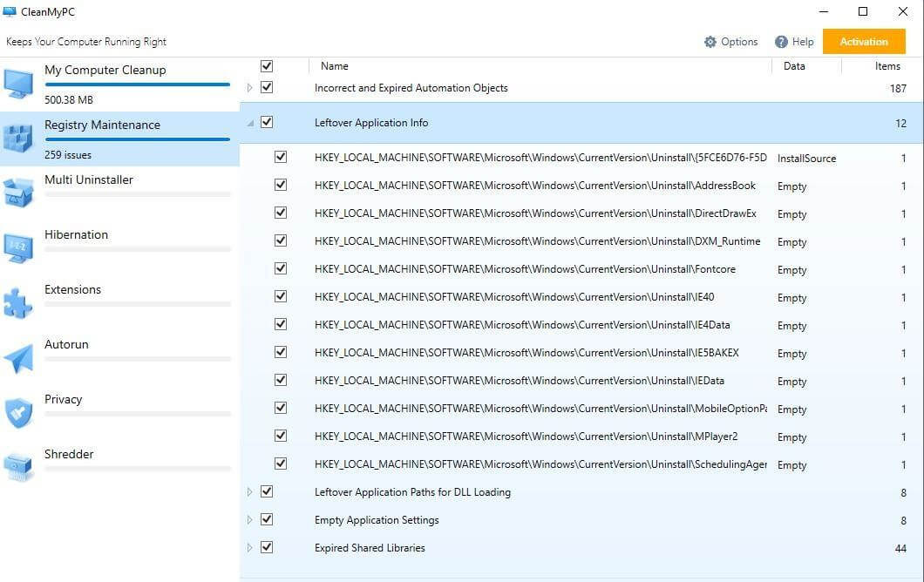
Task: Open the Privacy section
Action: (x=119, y=413)
